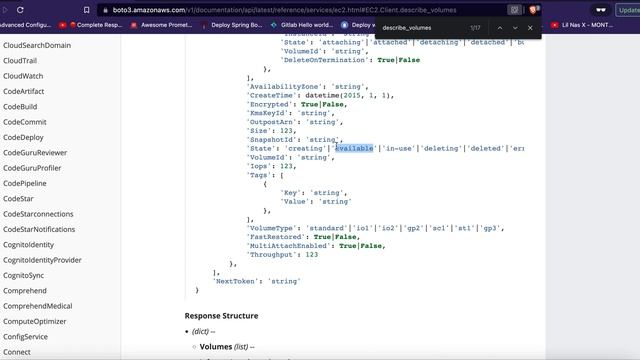
Task: Open the site lock info icon
Action: [105, 10]
